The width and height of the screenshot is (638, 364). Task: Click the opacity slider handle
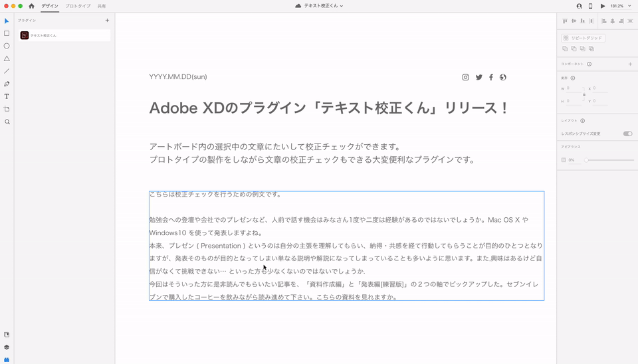[x=586, y=160]
